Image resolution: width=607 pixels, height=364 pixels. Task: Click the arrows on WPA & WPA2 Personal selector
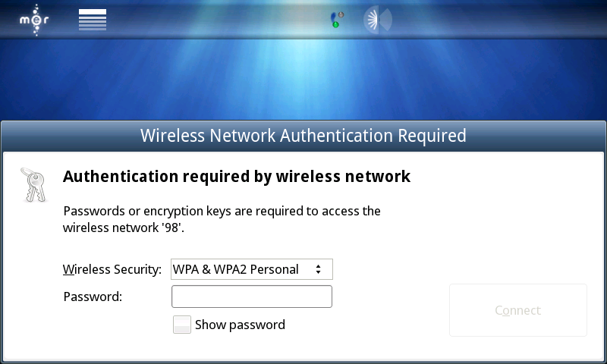coord(319,269)
